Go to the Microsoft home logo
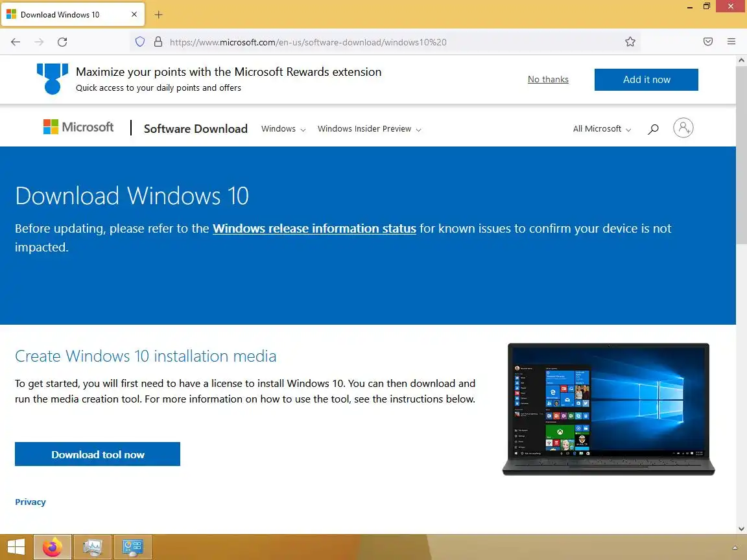Screen dimensions: 747x560 pos(78,127)
